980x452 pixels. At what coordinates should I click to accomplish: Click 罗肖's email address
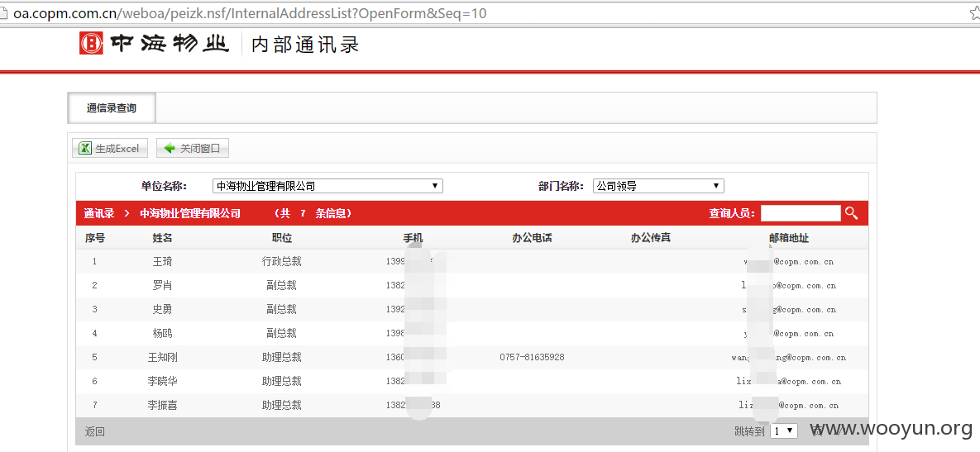pyautogui.click(x=789, y=286)
